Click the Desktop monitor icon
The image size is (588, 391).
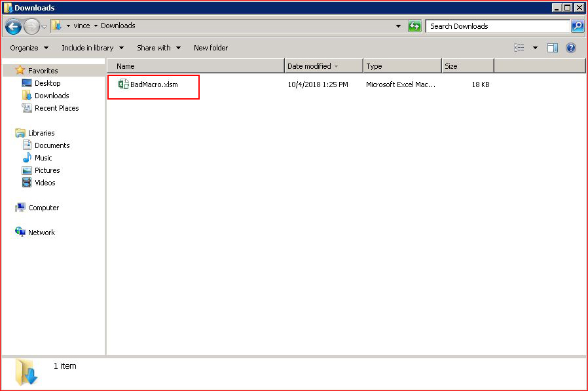(27, 83)
